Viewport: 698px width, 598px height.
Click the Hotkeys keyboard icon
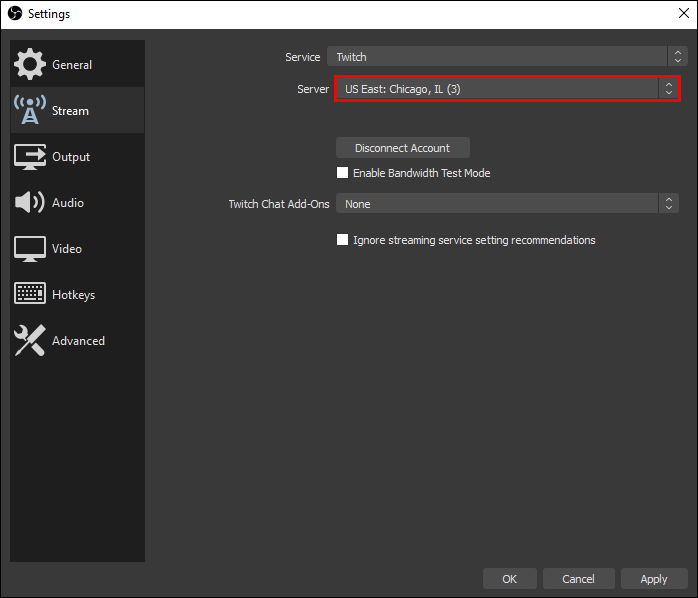click(29, 295)
